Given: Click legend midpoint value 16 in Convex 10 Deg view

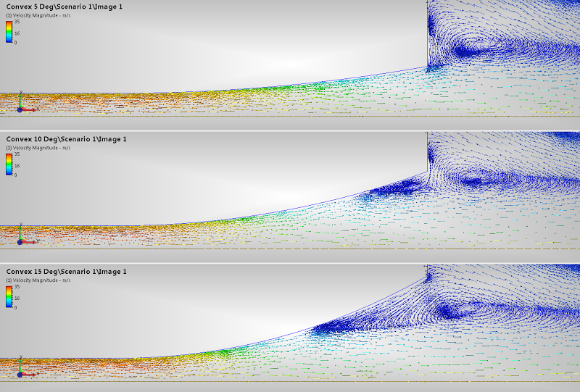Looking at the screenshot, I should (x=17, y=166).
